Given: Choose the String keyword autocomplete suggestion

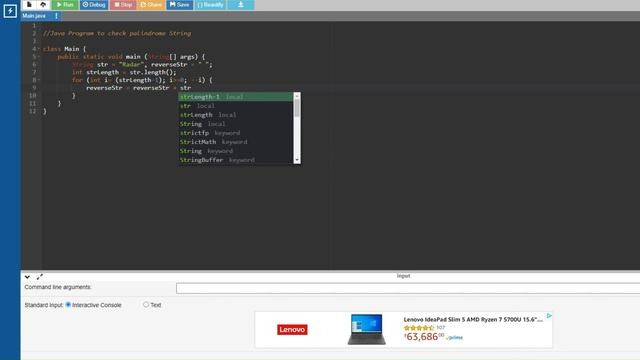Looking at the screenshot, I should tap(236, 151).
